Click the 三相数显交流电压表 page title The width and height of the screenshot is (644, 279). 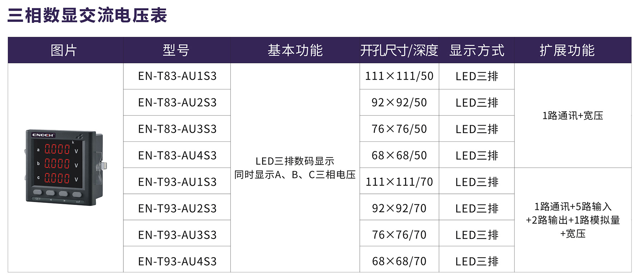pos(87,15)
